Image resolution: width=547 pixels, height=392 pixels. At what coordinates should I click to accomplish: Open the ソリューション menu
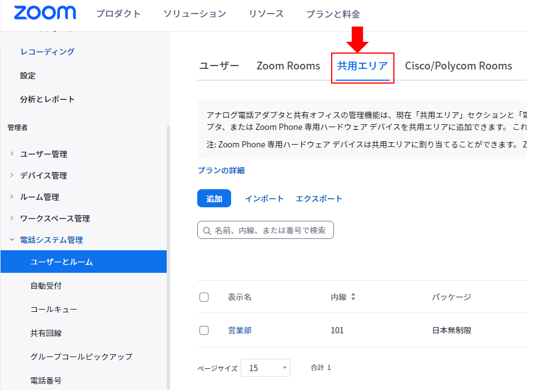pyautogui.click(x=194, y=14)
